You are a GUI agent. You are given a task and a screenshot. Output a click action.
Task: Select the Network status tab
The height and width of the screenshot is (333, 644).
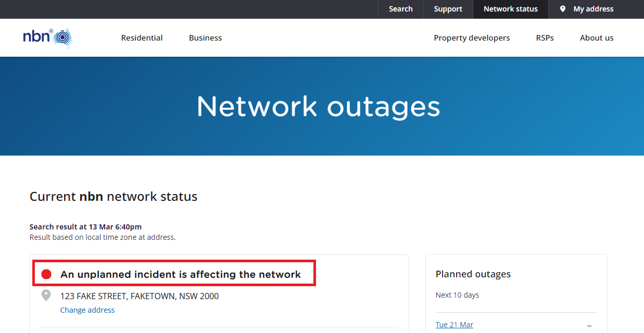pyautogui.click(x=510, y=9)
